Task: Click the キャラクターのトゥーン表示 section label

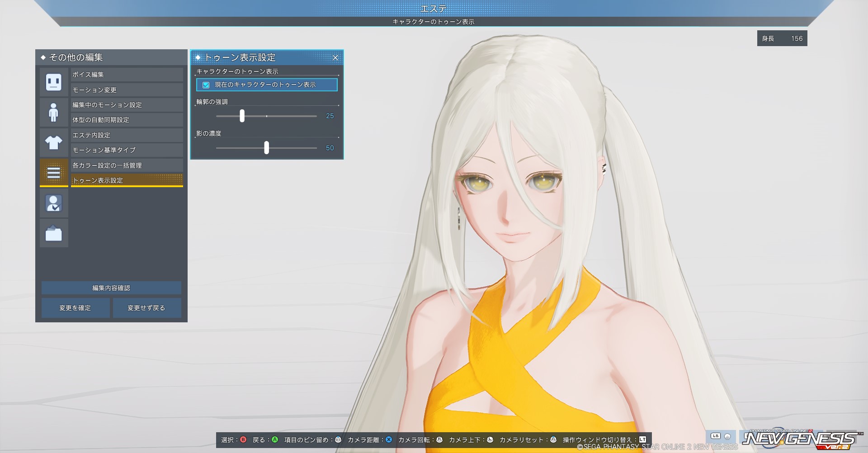Action: coord(237,71)
